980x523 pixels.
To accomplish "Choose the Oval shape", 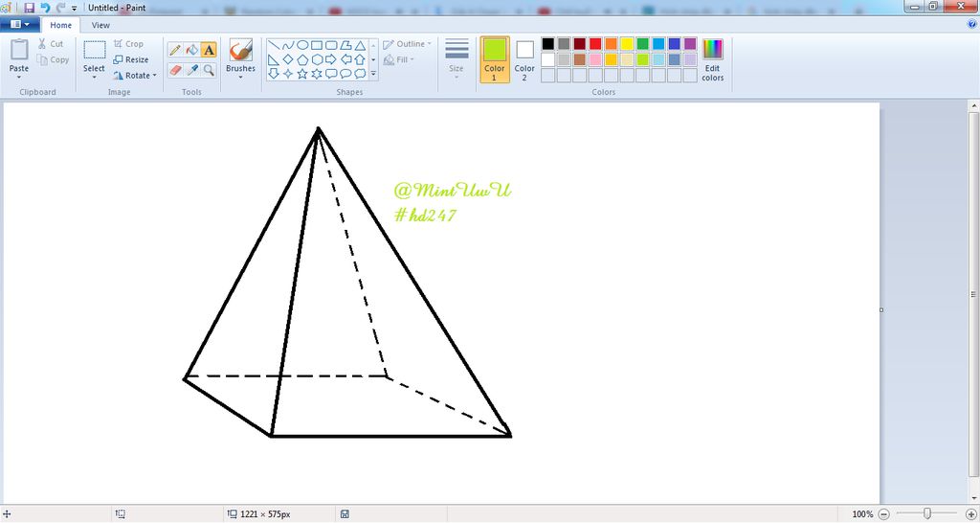I will pyautogui.click(x=301, y=45).
